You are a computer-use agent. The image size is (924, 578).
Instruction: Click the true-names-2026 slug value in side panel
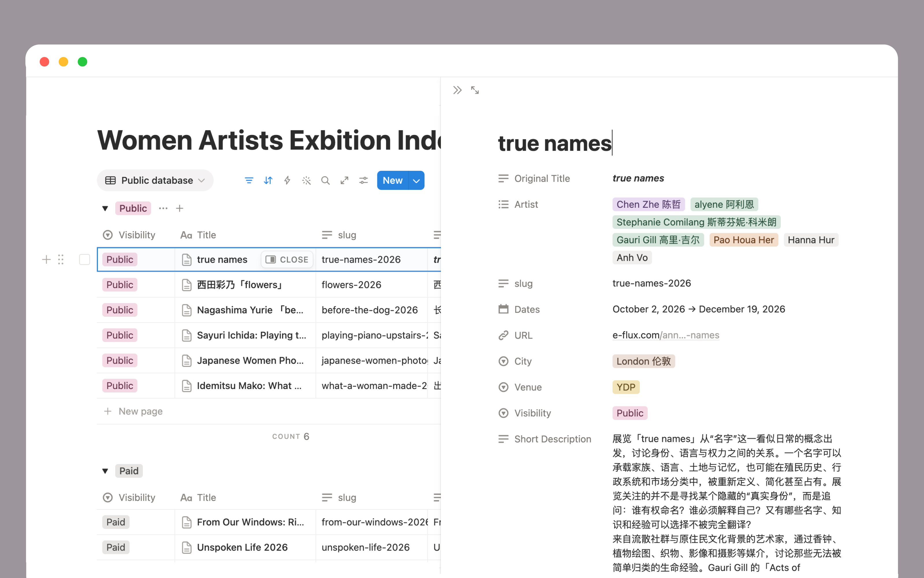tap(652, 283)
